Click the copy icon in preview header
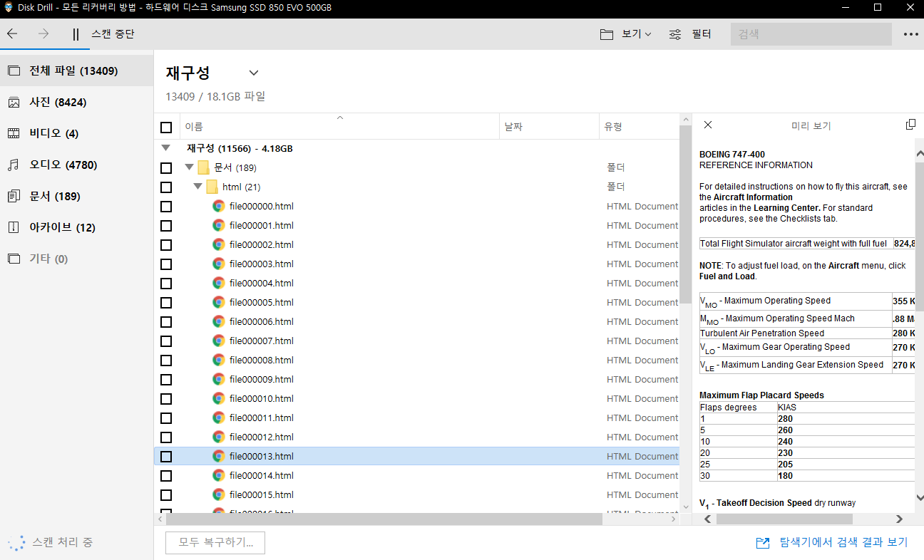Viewport: 924px width, 560px height. click(x=910, y=125)
